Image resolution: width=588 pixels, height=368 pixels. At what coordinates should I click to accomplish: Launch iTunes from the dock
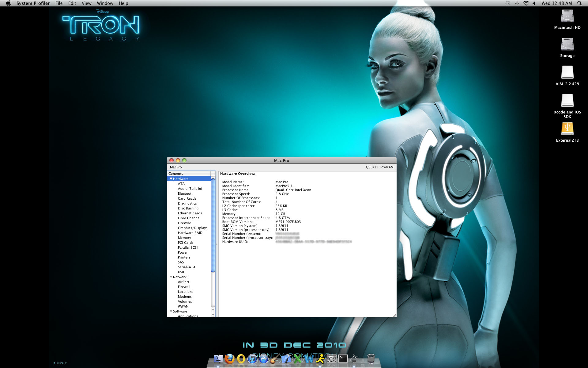(252, 358)
